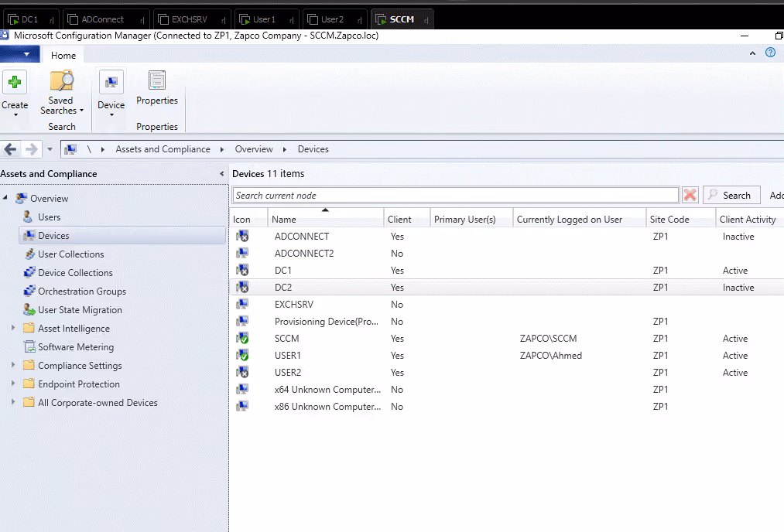Click the Search button
This screenshot has height=532, width=784.
point(731,196)
